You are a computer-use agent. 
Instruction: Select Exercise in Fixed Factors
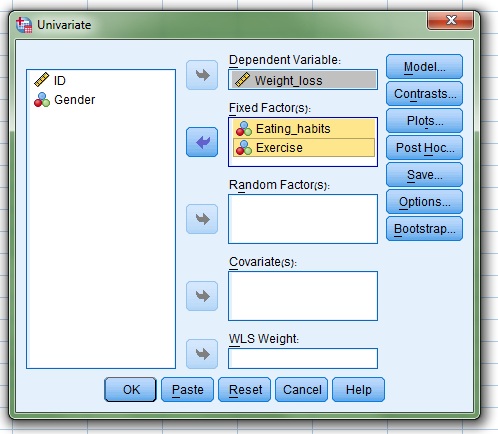coord(304,148)
